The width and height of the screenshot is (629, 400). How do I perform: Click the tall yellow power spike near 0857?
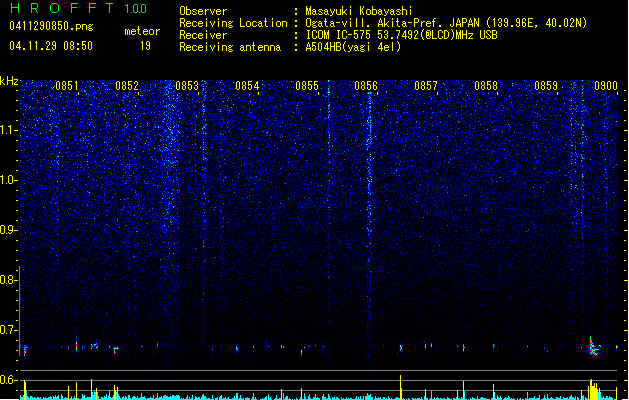[x=400, y=387]
